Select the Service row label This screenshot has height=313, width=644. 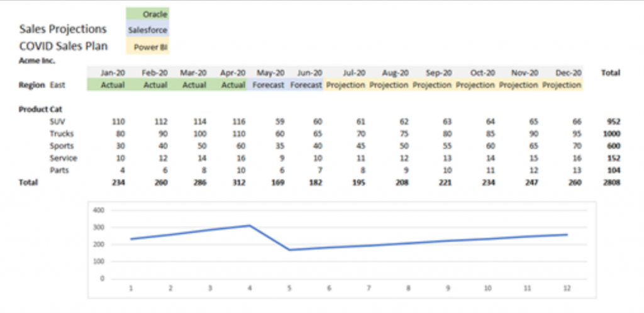click(x=64, y=158)
